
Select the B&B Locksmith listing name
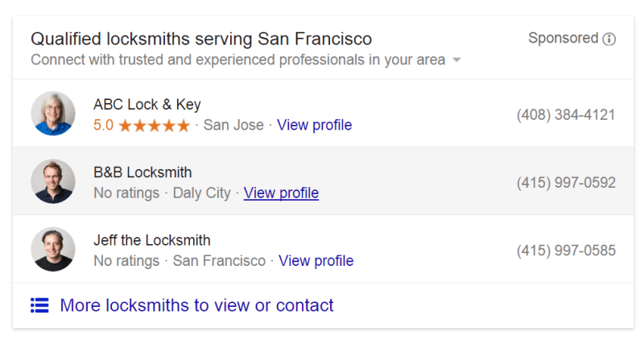[142, 172]
